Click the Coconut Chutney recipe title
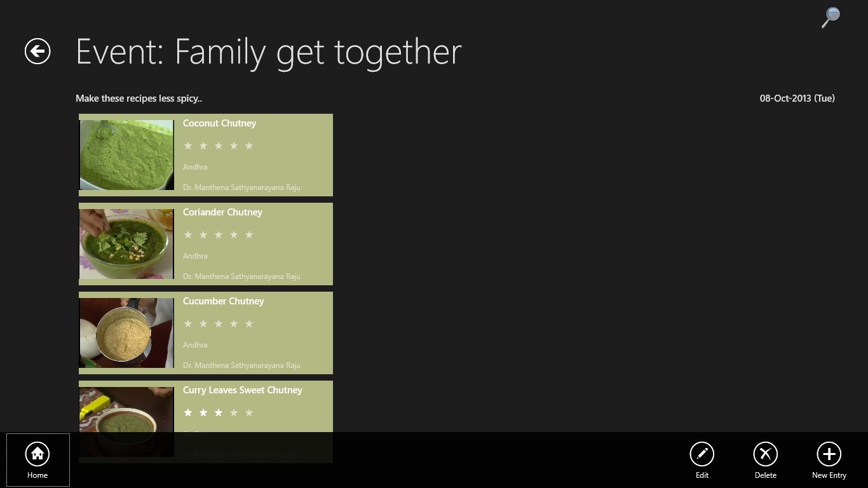 (x=219, y=123)
